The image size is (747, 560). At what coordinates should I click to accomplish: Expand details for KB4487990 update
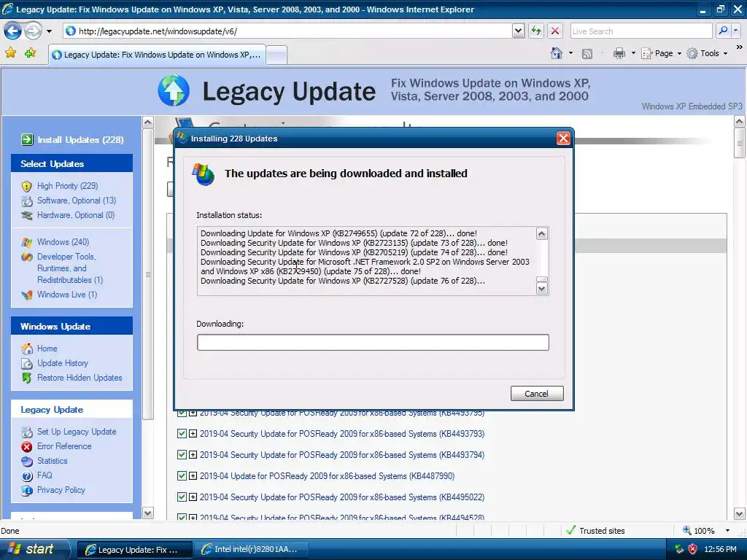pyautogui.click(x=193, y=475)
